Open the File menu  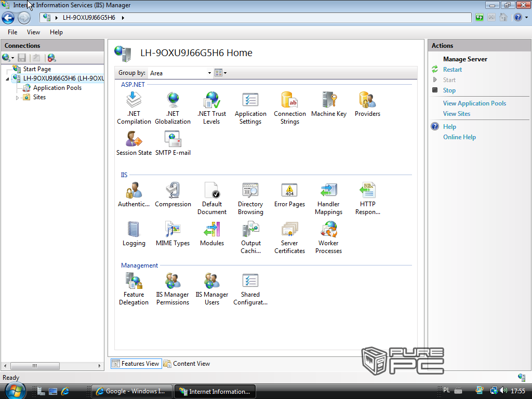pyautogui.click(x=12, y=32)
